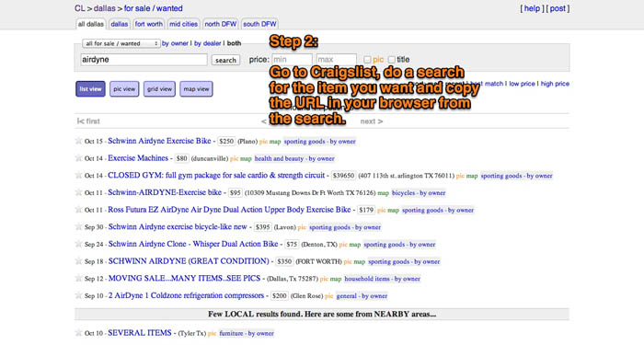Favorite the Schwinn Airdyne Clone listing
Viewport: 644px width, 345px height.
(x=78, y=244)
